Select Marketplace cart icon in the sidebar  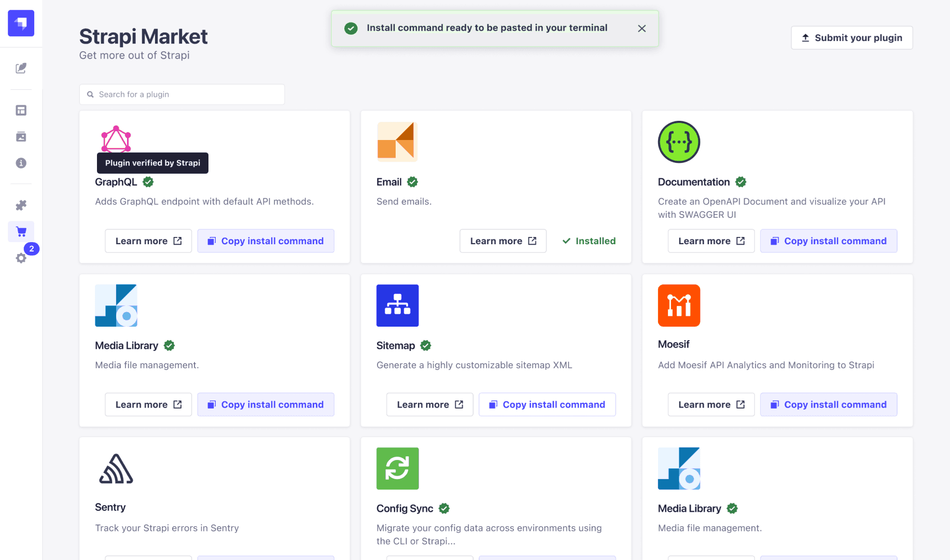point(21,232)
